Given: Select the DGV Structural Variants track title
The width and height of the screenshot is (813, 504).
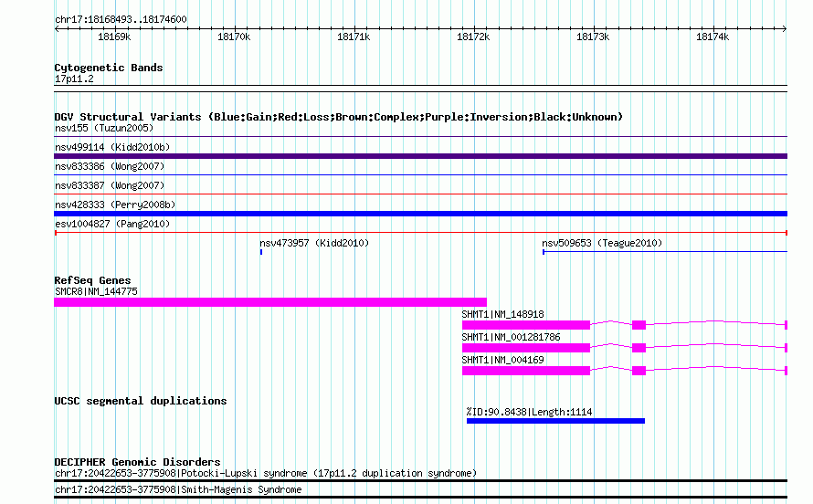Looking at the screenshot, I should click(338, 117).
